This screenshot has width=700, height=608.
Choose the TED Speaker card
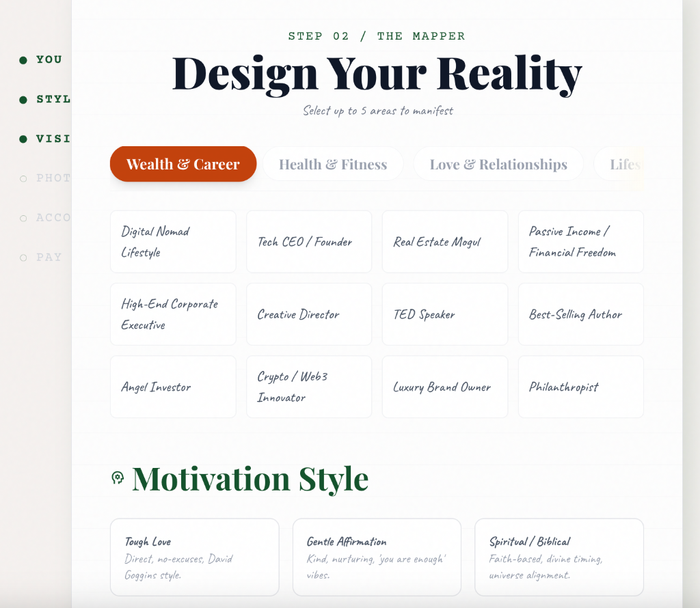pos(444,314)
